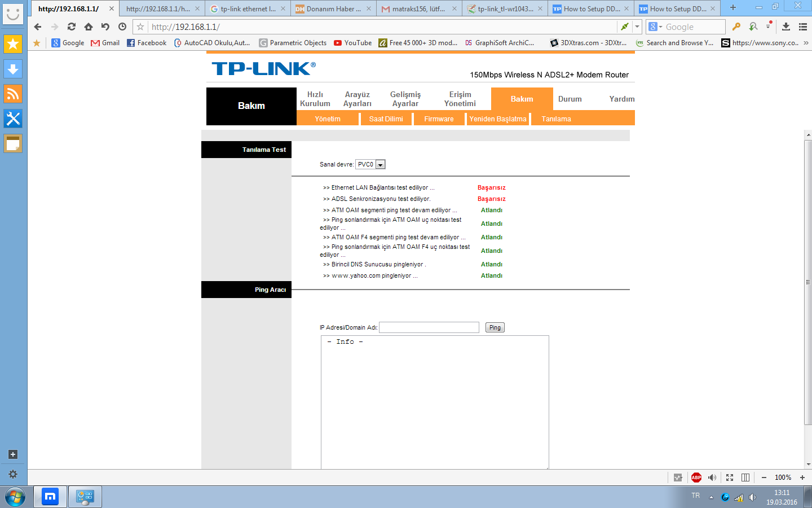Open the Saat Dilimi submenu
The width and height of the screenshot is (812, 508).
386,119
